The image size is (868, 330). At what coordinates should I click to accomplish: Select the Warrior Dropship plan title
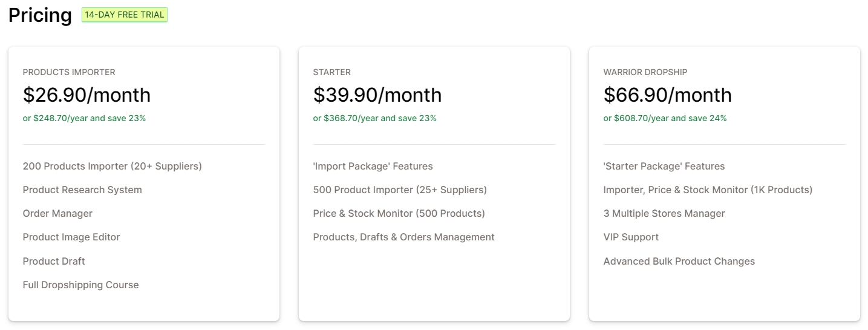(645, 72)
